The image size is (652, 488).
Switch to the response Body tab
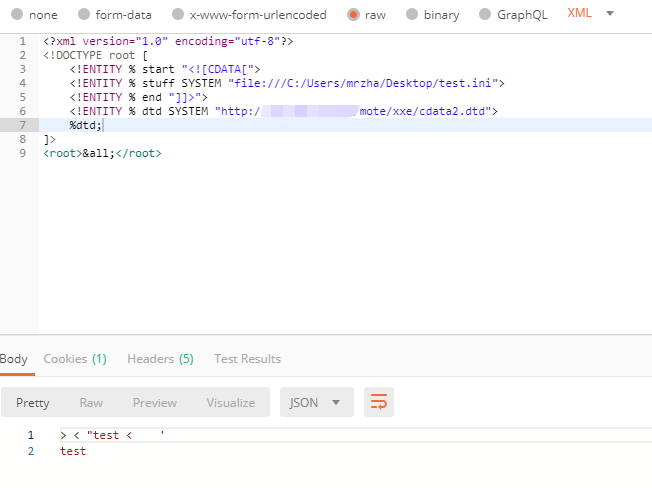(x=14, y=359)
